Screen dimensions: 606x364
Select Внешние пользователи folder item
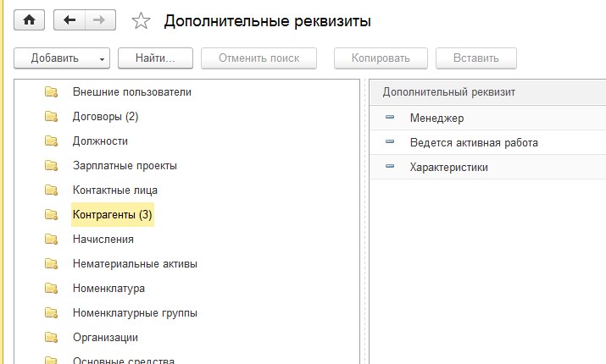tap(132, 92)
